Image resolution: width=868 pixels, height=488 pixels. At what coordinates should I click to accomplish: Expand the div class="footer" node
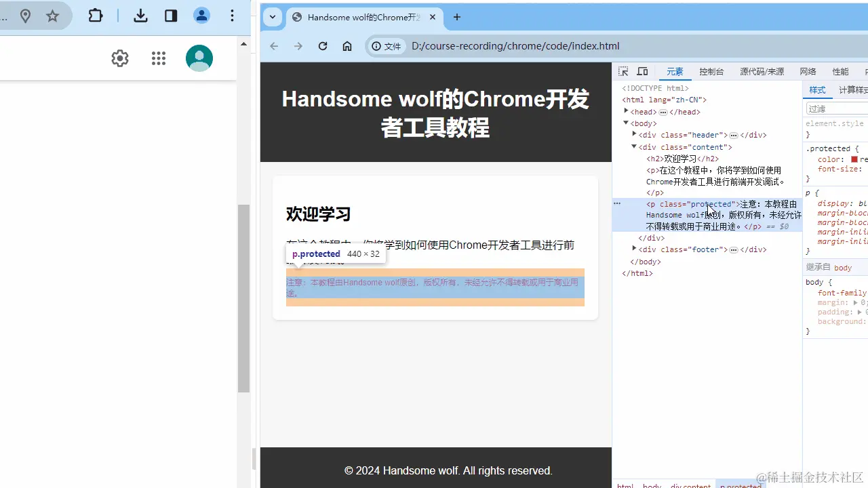coord(635,249)
